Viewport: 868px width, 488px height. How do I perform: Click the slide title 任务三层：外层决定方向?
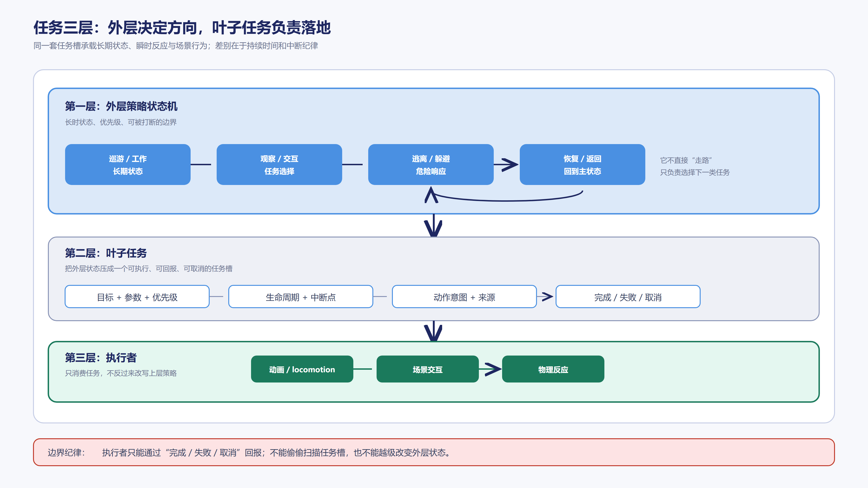[182, 28]
